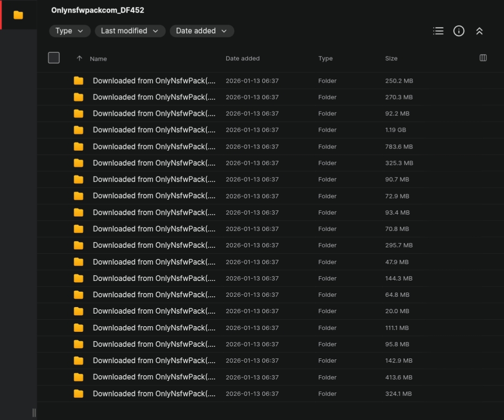504x420 pixels.
Task: Click folder icon of the 783.6 MB row
Action: pyautogui.click(x=78, y=147)
